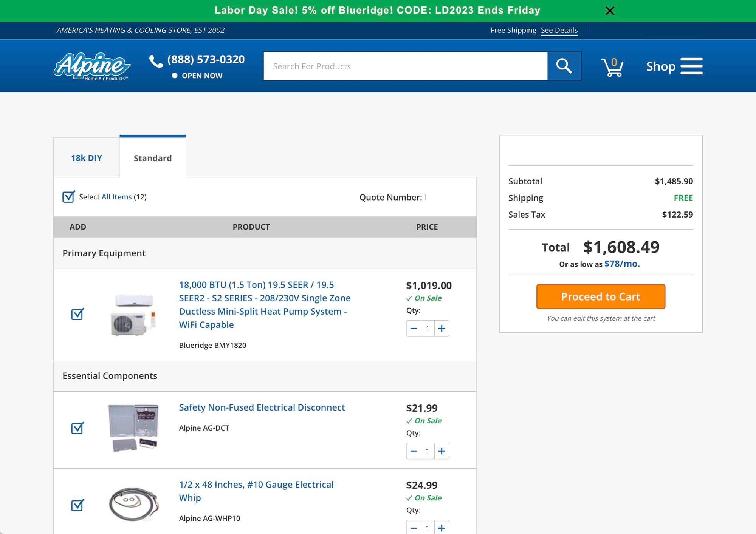Open the Shop hamburger menu

(691, 66)
